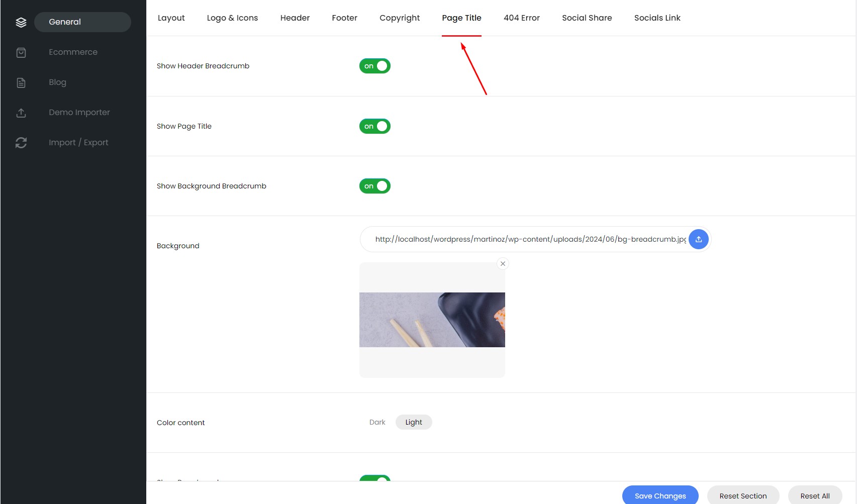
Task: Click the Ecommerce shopping bag icon
Action: point(21,52)
